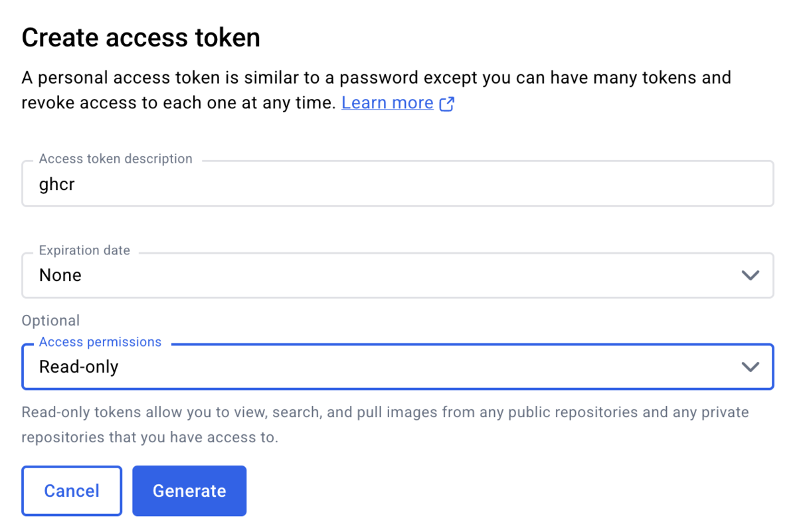797x532 pixels.
Task: Click the "Optional" hint text
Action: point(50,320)
